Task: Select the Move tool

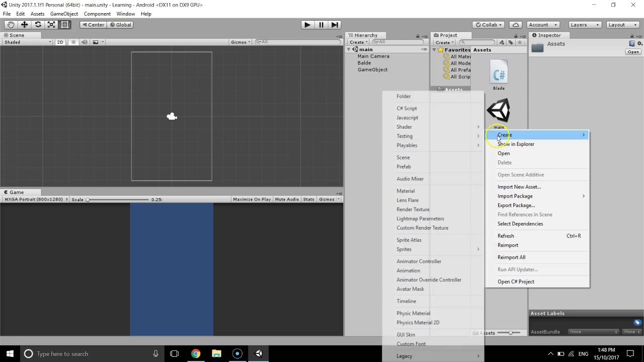Action: coord(24,25)
